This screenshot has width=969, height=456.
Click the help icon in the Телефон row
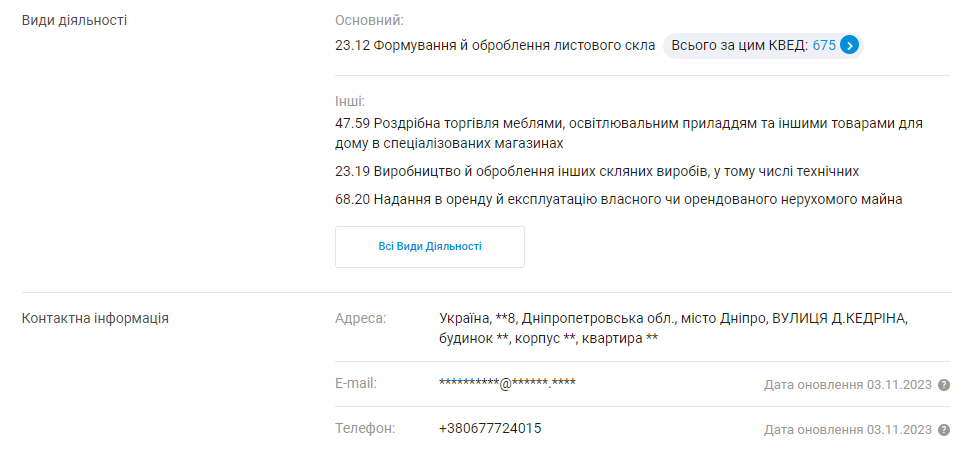[944, 430]
